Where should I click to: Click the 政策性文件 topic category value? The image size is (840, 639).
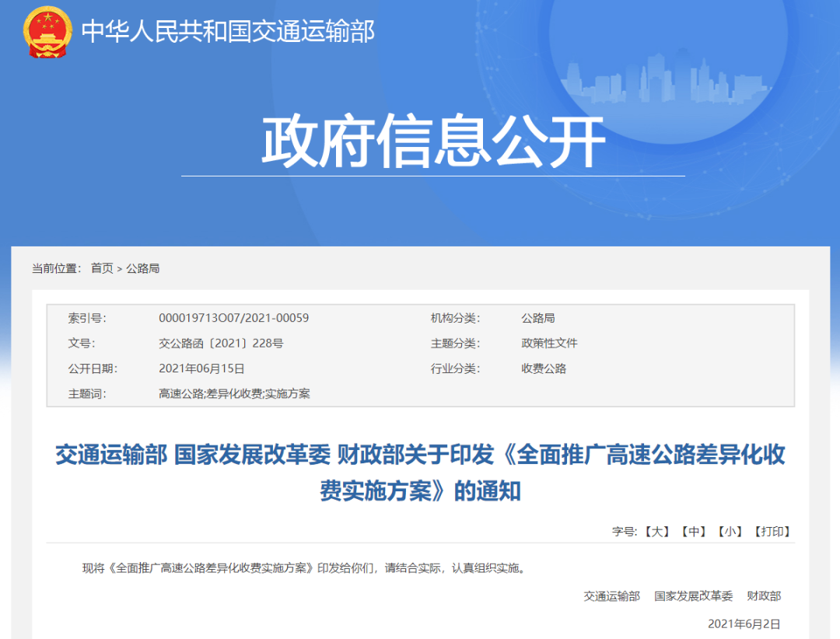549,344
